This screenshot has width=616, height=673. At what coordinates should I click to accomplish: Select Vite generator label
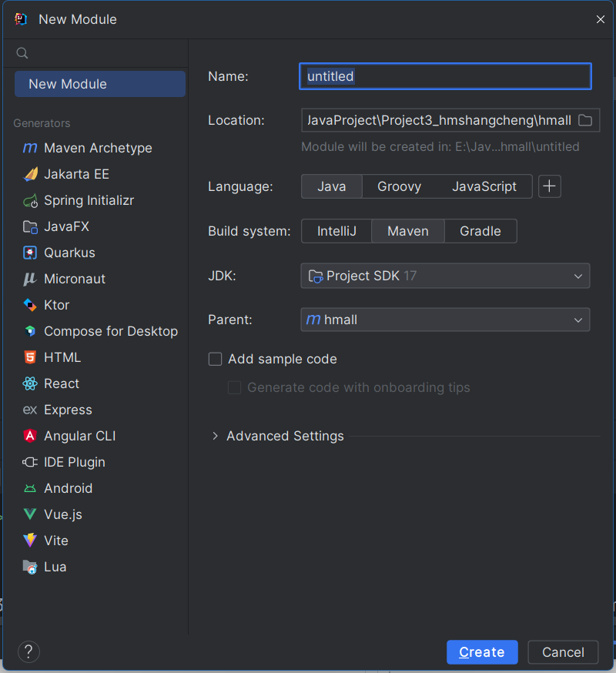(56, 541)
